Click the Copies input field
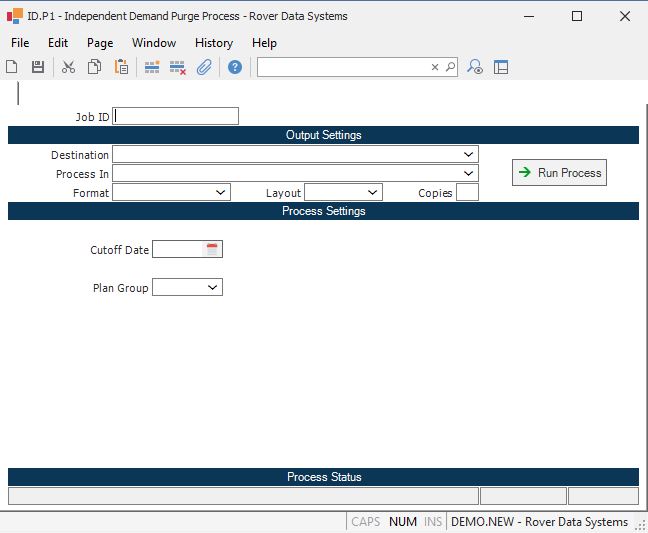648x533 pixels. point(467,192)
